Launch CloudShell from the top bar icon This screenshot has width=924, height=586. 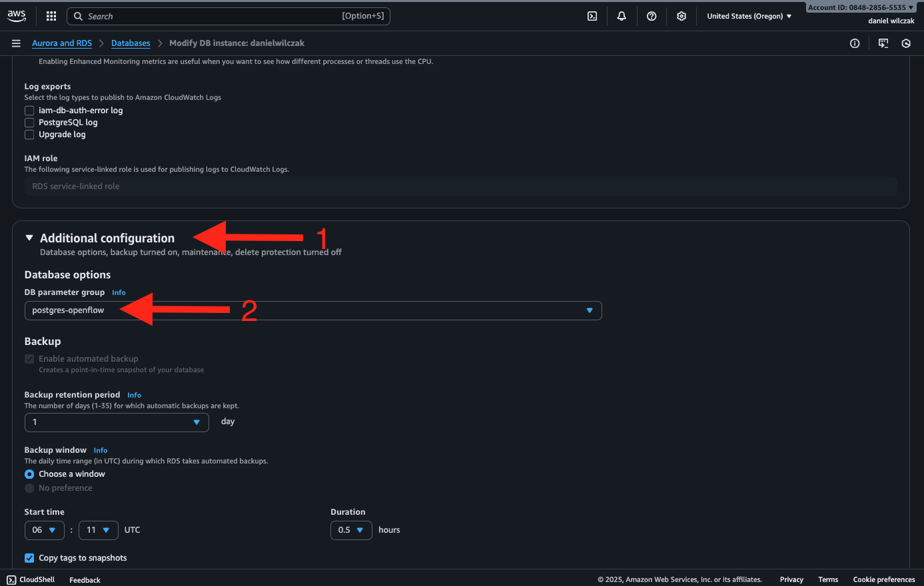point(592,16)
